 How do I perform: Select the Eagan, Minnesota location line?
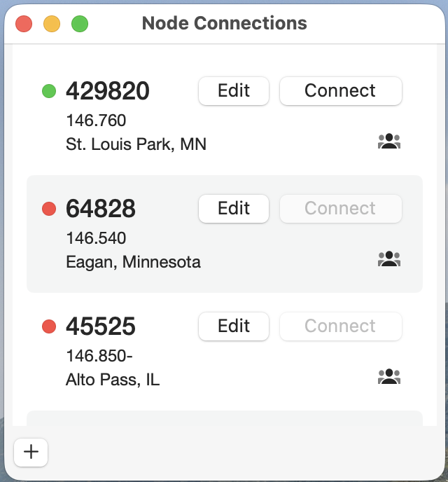(133, 262)
